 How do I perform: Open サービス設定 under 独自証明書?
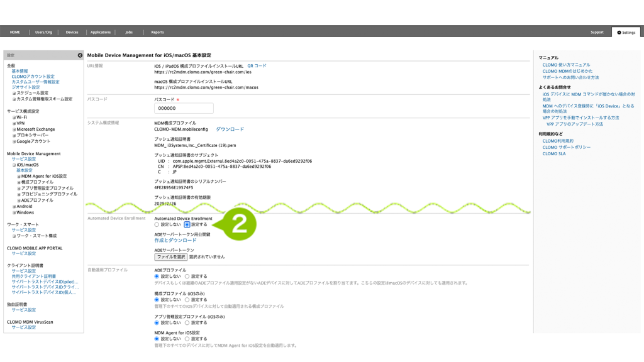[23, 310]
